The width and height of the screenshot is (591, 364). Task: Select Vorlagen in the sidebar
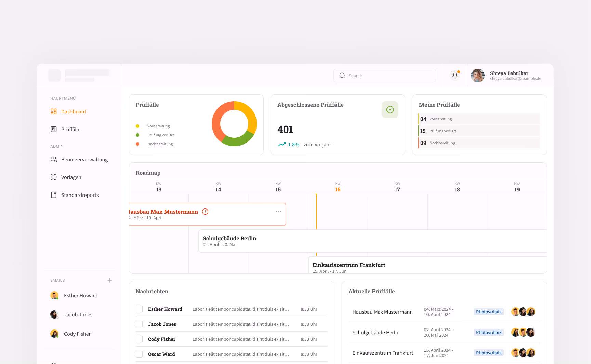[x=66, y=177]
